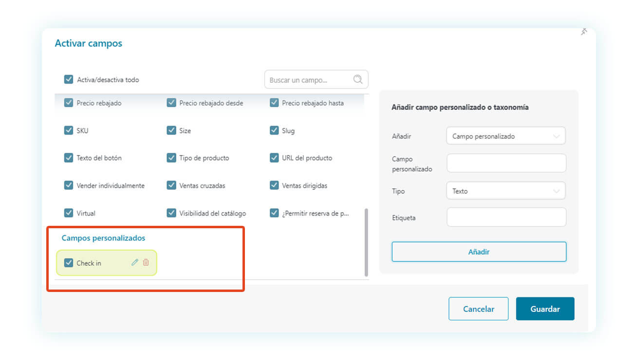The width and height of the screenshot is (633, 364).
Task: Uncheck Vender individualmente
Action: (69, 185)
